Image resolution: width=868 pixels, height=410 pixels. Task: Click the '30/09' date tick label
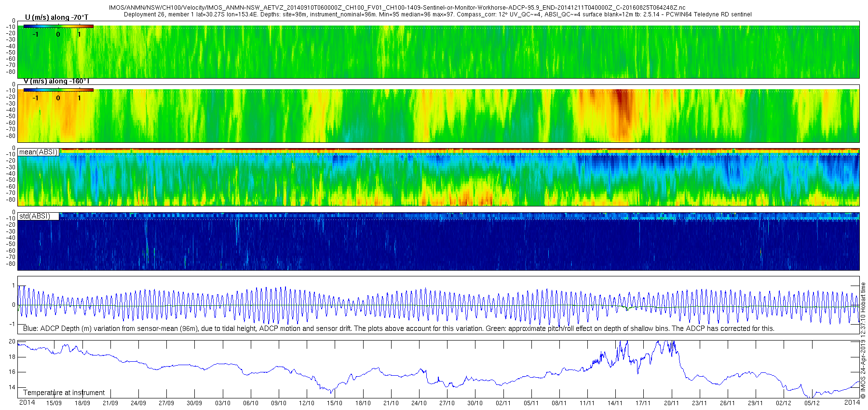click(x=194, y=403)
